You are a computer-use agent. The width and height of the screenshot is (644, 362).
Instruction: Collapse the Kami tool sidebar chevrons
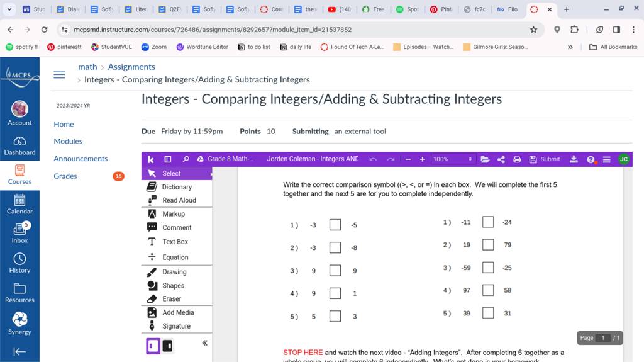tap(204, 343)
